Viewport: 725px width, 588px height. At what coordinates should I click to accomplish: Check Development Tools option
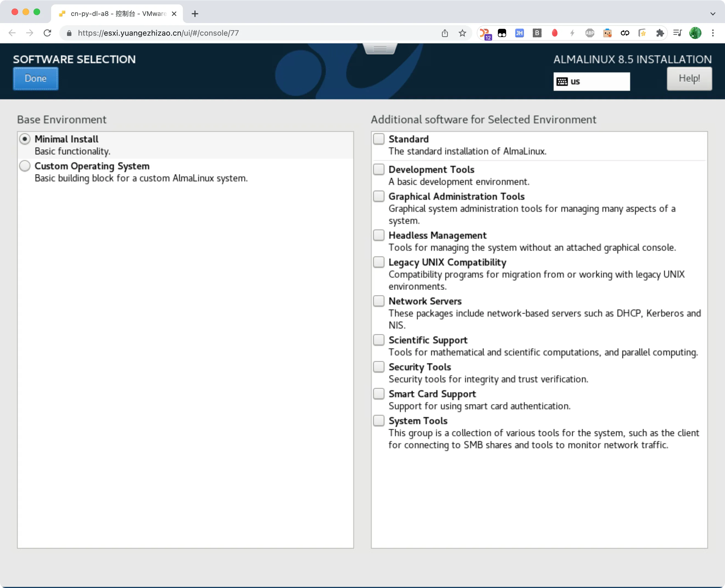pyautogui.click(x=379, y=169)
